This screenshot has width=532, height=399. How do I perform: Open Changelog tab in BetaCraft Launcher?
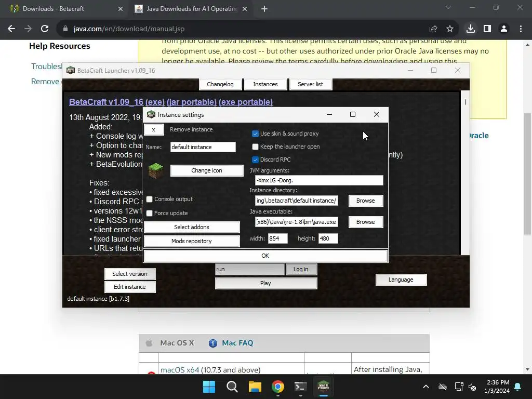pos(220,84)
